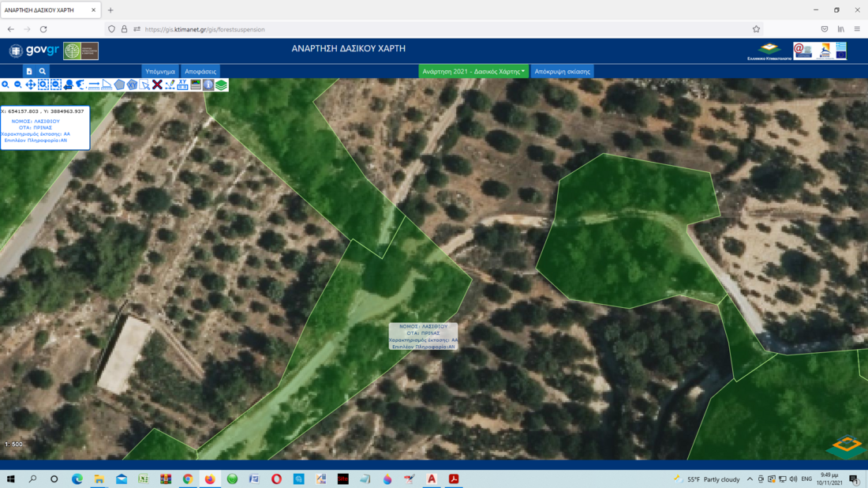Click the gov.gr logo link
The height and width of the screenshot is (488, 868).
(35, 51)
